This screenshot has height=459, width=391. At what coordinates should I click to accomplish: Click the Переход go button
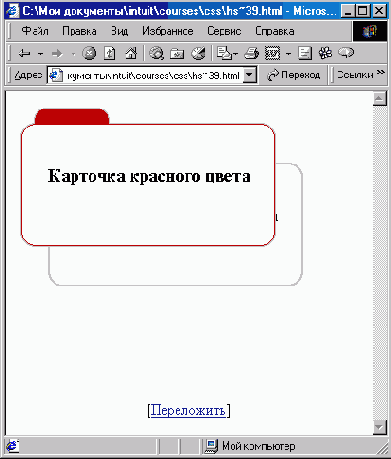click(x=293, y=75)
